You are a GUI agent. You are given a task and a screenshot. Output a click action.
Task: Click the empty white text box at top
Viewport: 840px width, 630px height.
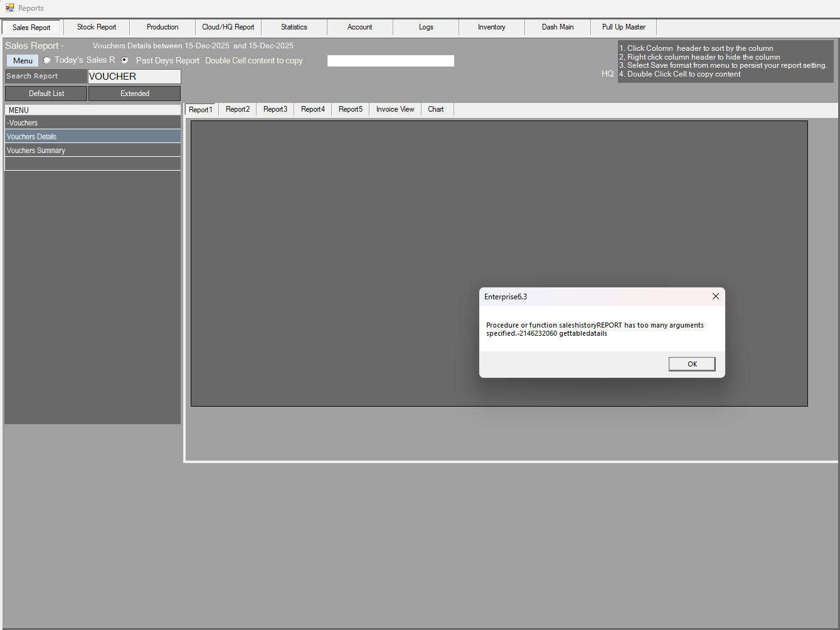coord(390,61)
